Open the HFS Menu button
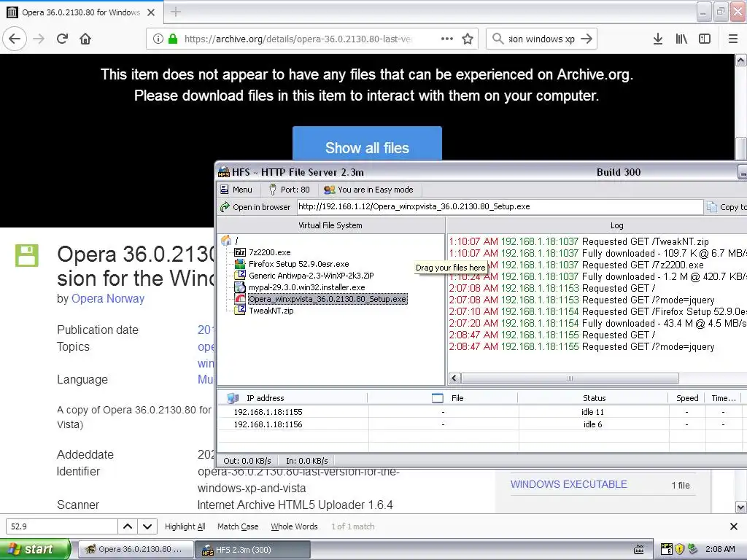 (x=236, y=190)
